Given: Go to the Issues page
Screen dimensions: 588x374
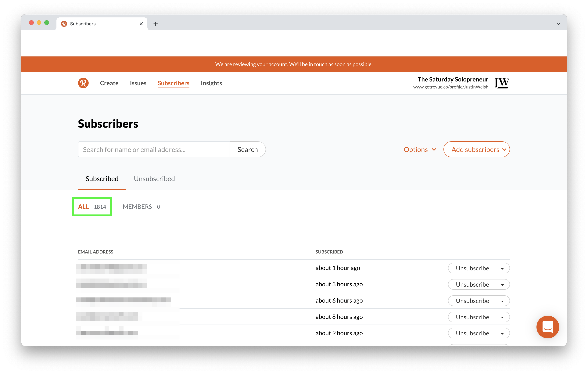Looking at the screenshot, I should [138, 83].
